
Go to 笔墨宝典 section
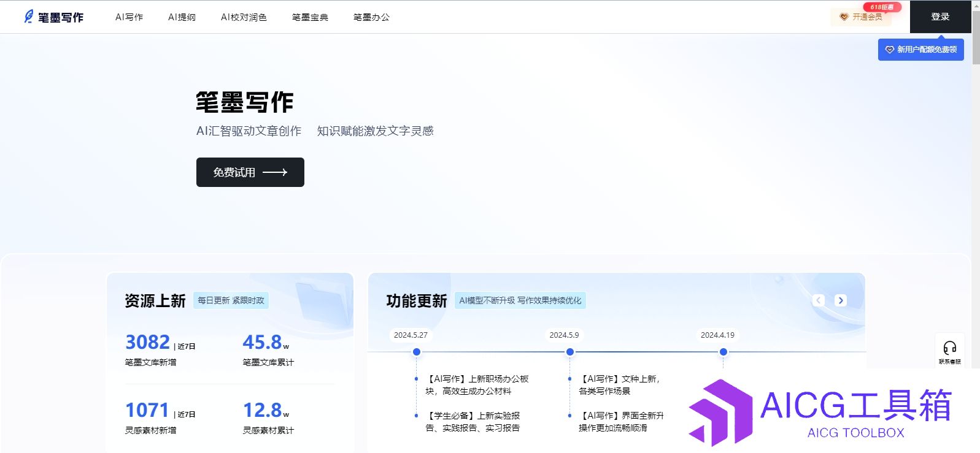(x=310, y=17)
